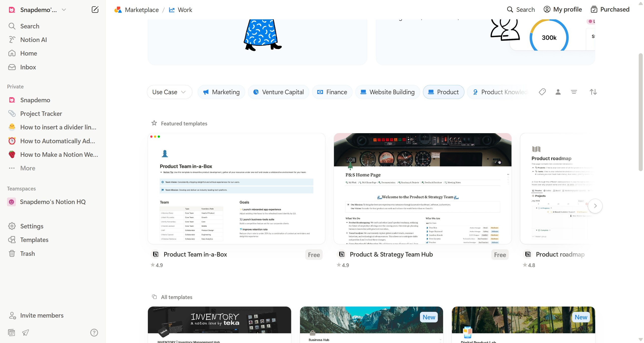The width and height of the screenshot is (644, 343).
Task: Click Notion creator icon beside Product & Strategy Team Hub
Action: pyautogui.click(x=342, y=254)
